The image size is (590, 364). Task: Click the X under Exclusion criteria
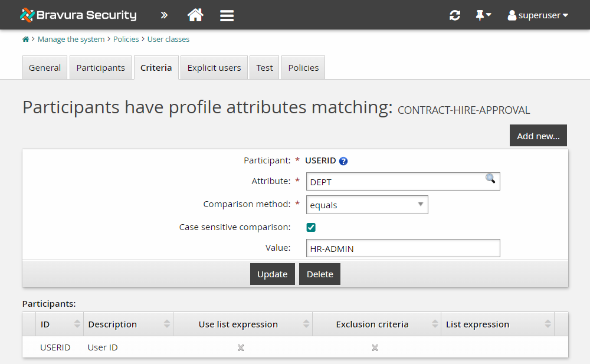[x=374, y=347]
